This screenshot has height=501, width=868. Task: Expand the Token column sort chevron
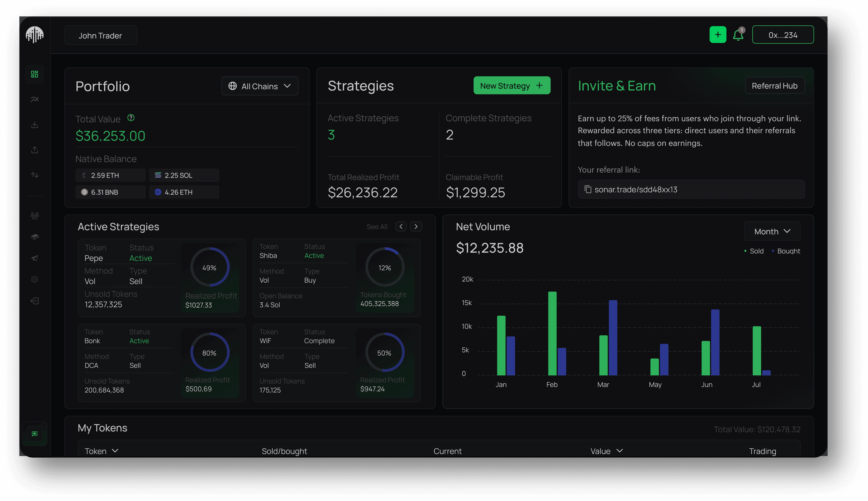coord(115,450)
